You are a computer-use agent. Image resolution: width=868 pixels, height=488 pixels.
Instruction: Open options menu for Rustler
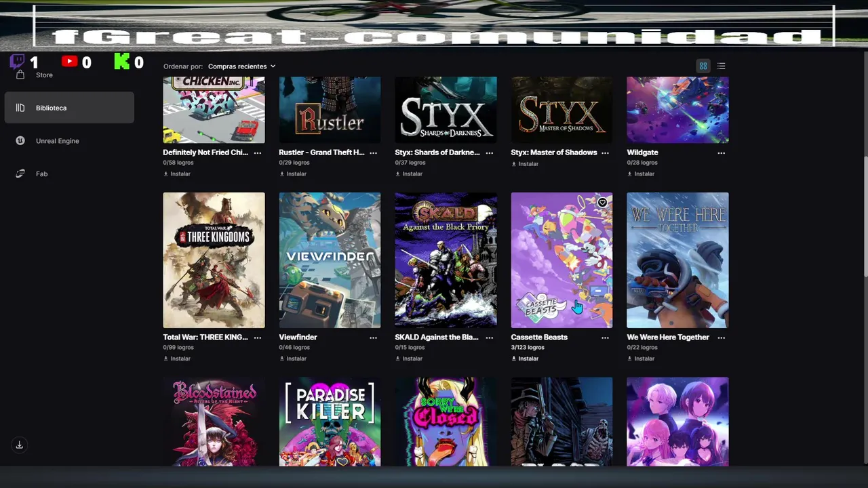(374, 152)
